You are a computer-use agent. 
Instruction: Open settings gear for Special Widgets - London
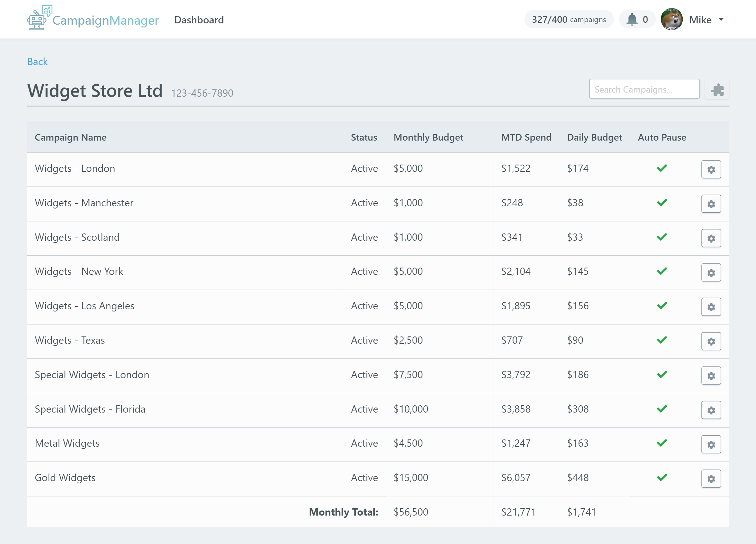coord(711,375)
